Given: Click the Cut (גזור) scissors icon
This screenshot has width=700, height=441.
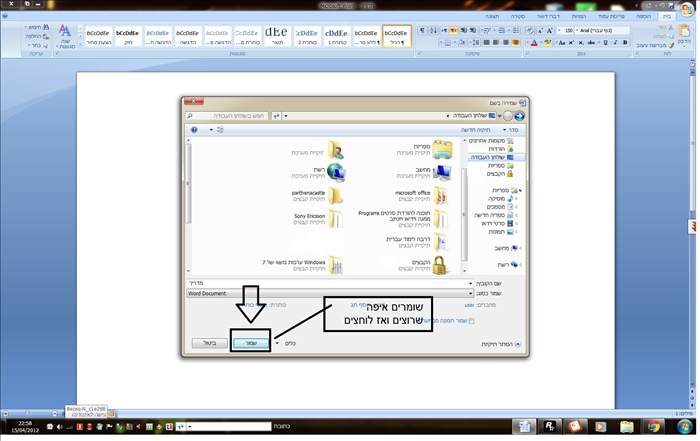Looking at the screenshot, I should coord(671,27).
